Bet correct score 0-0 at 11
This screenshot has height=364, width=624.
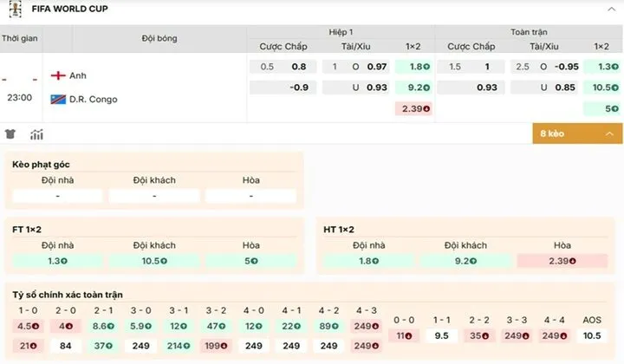click(x=404, y=335)
